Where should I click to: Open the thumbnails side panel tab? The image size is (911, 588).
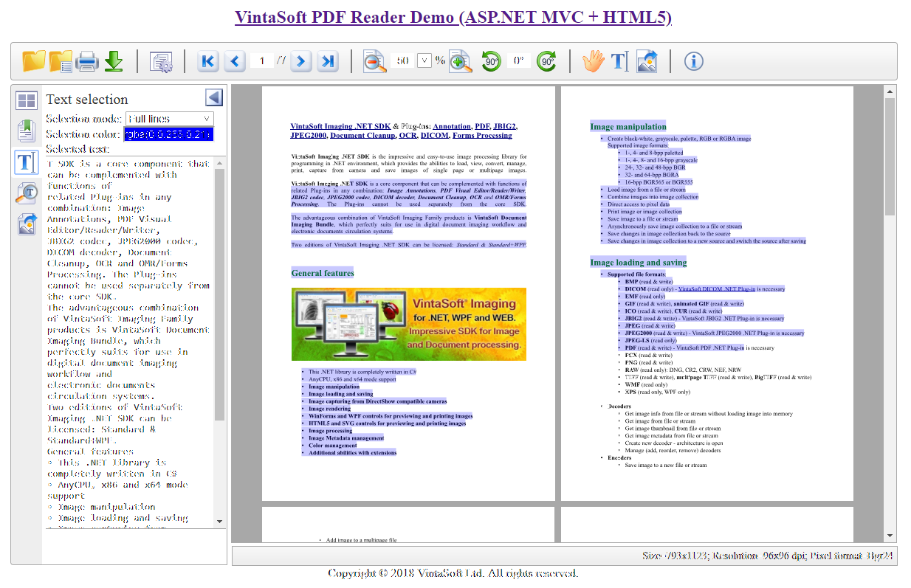pyautogui.click(x=27, y=101)
